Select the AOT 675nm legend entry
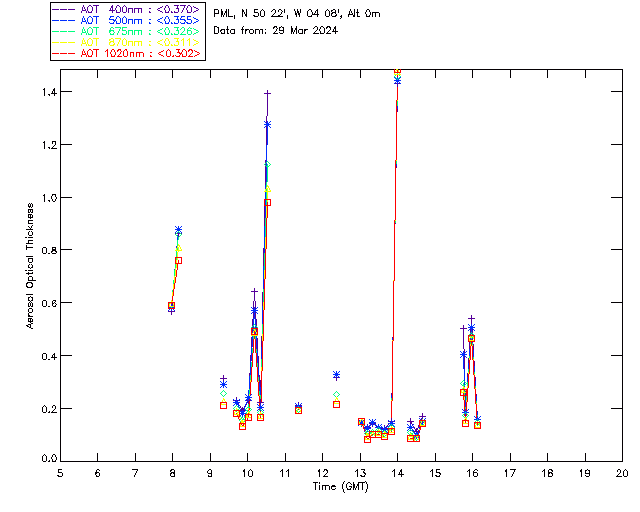This screenshot has width=640, height=512. pyautogui.click(x=126, y=31)
